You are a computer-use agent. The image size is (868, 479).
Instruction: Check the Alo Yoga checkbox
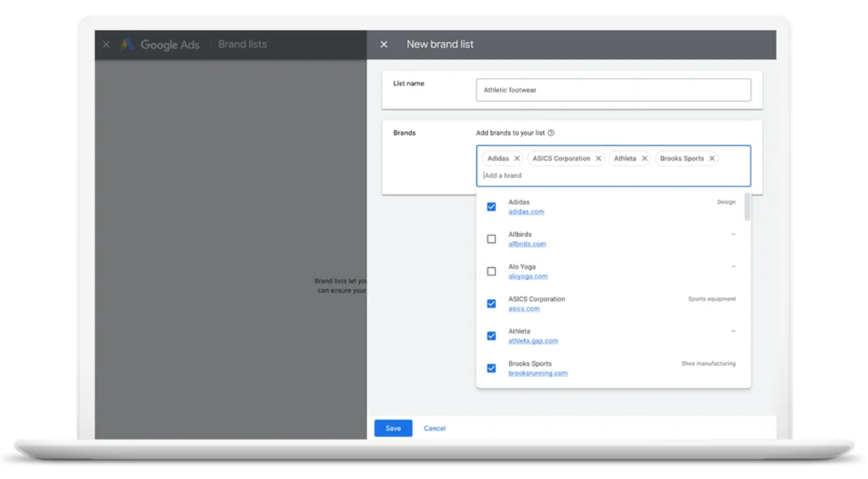(x=491, y=271)
